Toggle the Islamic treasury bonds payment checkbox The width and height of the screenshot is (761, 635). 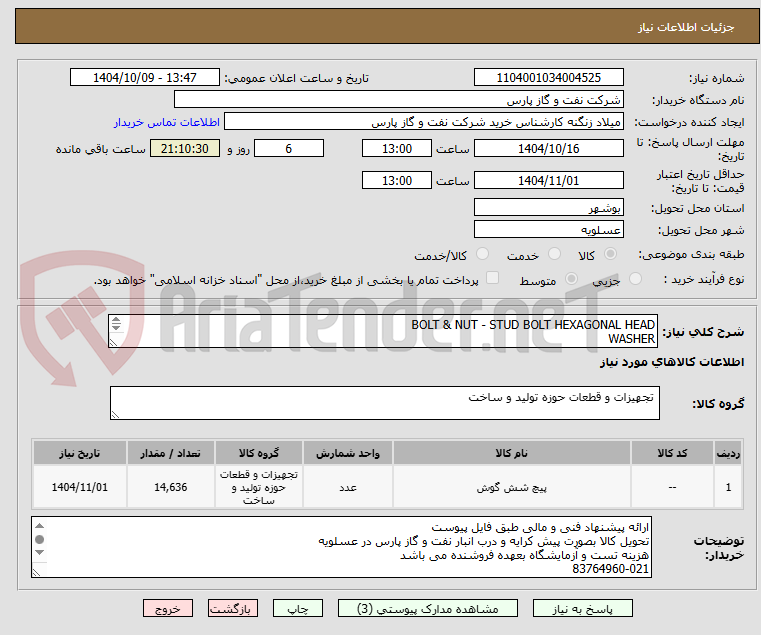[493, 278]
